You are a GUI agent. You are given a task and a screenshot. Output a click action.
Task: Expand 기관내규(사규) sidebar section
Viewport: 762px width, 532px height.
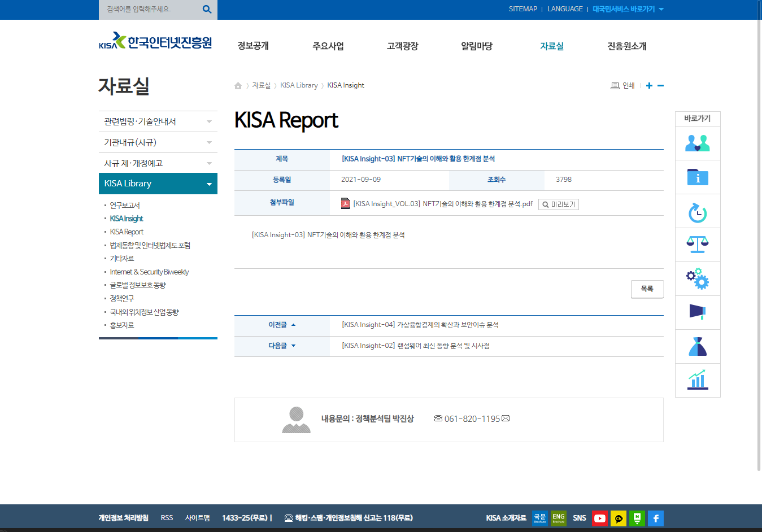pyautogui.click(x=158, y=142)
